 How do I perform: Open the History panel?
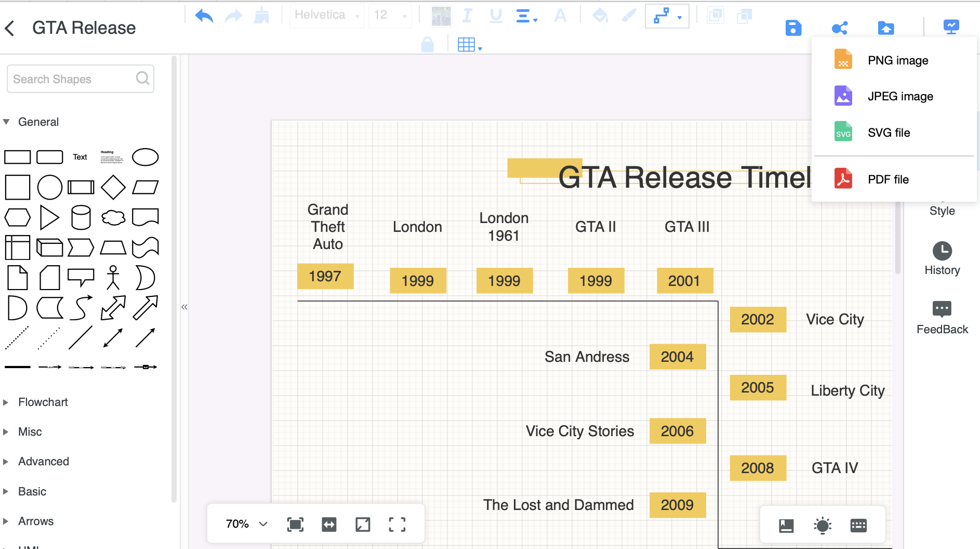coord(942,258)
